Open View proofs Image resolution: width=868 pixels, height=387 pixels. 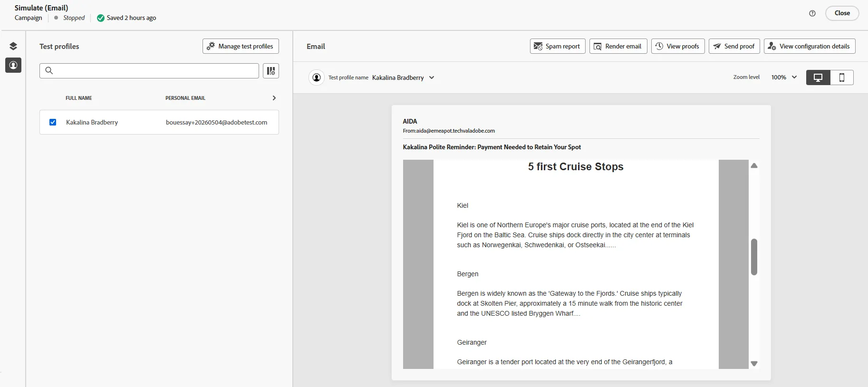click(x=678, y=46)
